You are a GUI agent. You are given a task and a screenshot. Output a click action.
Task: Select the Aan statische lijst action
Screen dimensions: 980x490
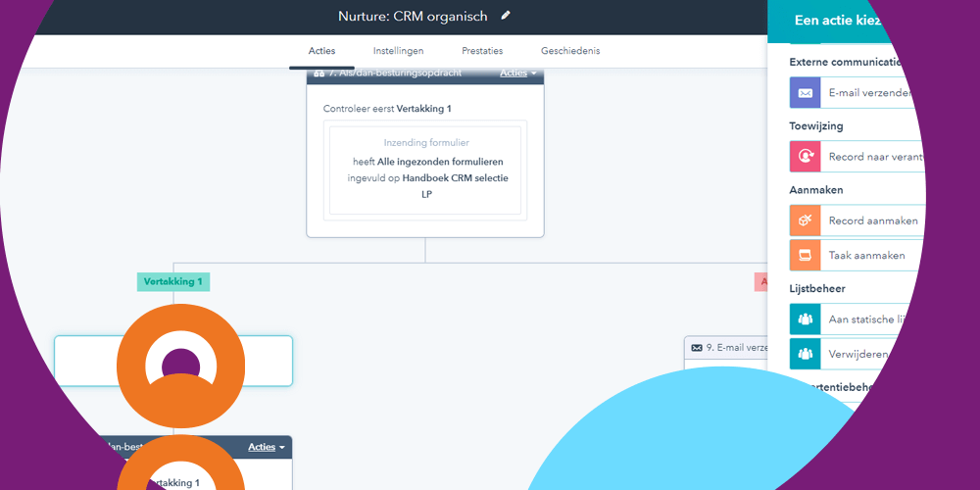coord(850,318)
